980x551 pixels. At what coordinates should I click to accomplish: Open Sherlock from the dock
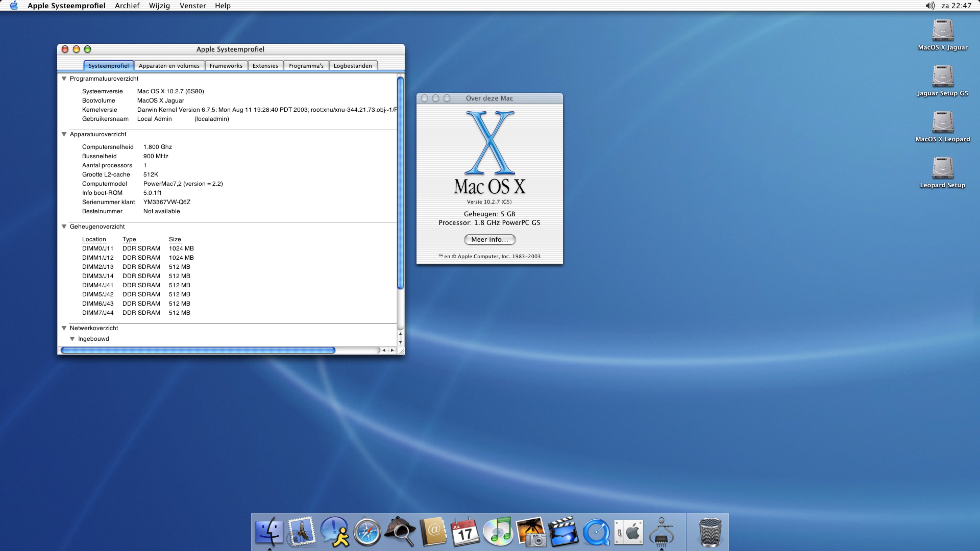(x=399, y=532)
